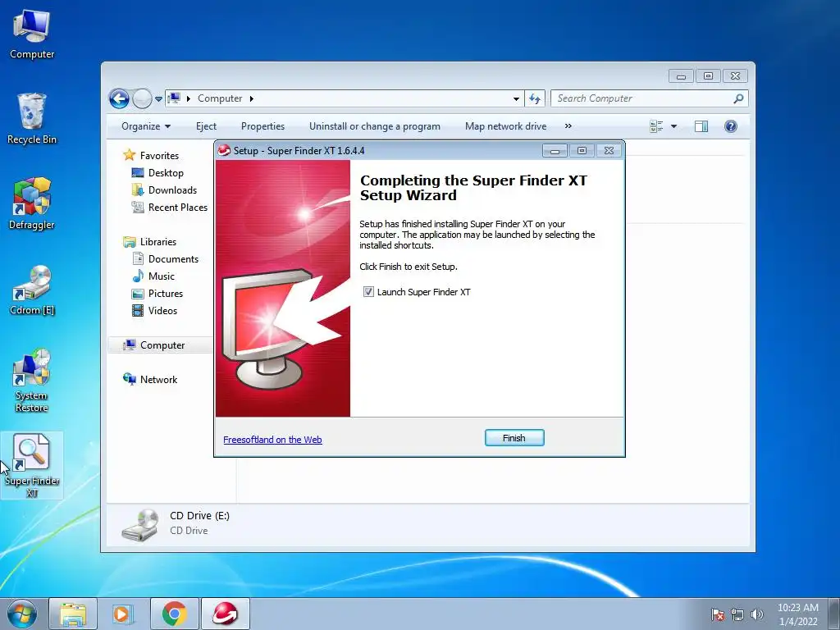Open Recent Places in Favorites

coord(169,208)
